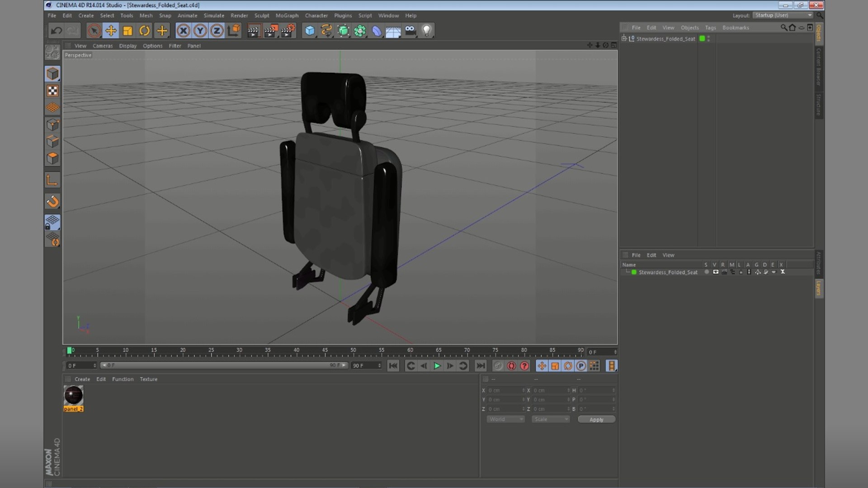
Task: Open the MoGraph menu
Action: point(287,15)
